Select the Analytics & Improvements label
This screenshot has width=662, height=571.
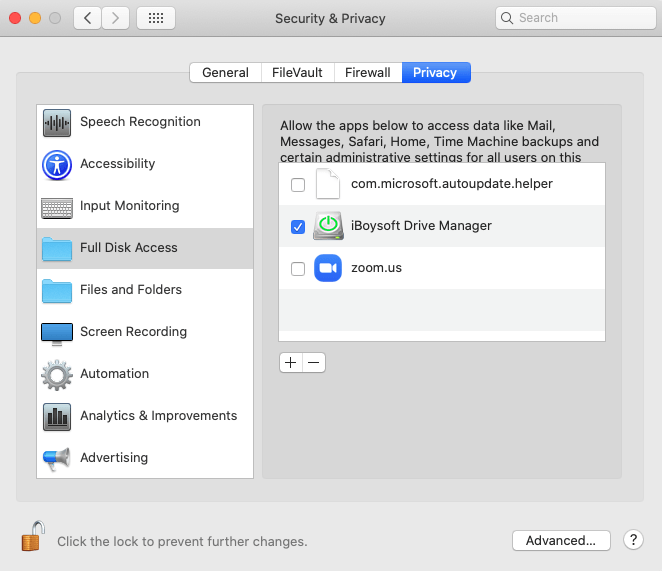[x=159, y=416]
